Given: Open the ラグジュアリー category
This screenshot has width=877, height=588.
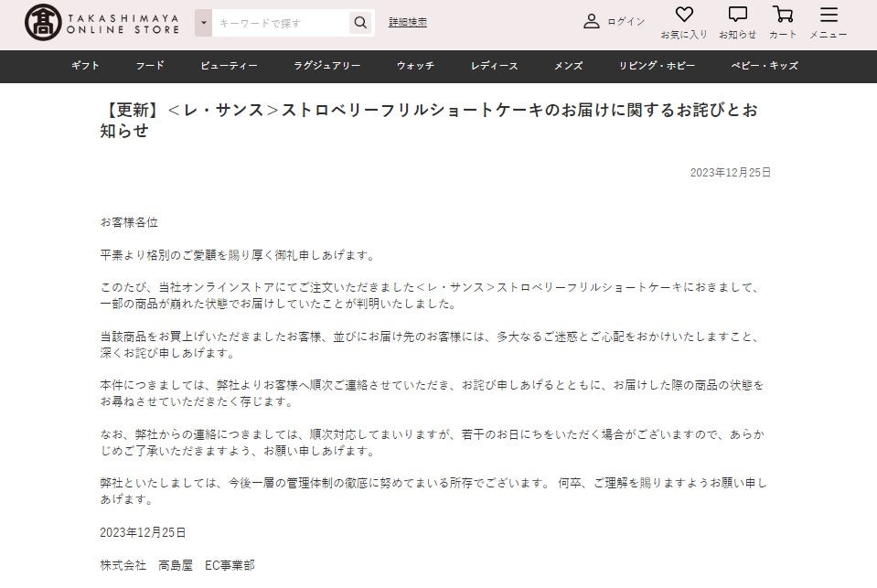Looking at the screenshot, I should [x=326, y=66].
